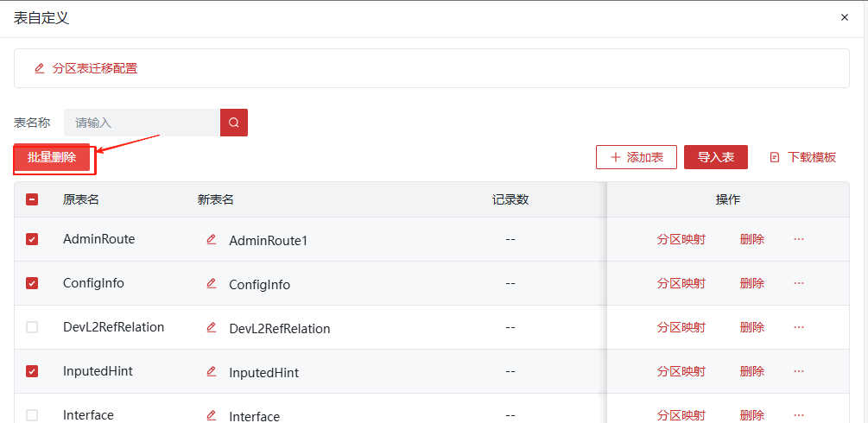
Task: Open 分区表迁移配置 edit link
Action: click(x=86, y=68)
